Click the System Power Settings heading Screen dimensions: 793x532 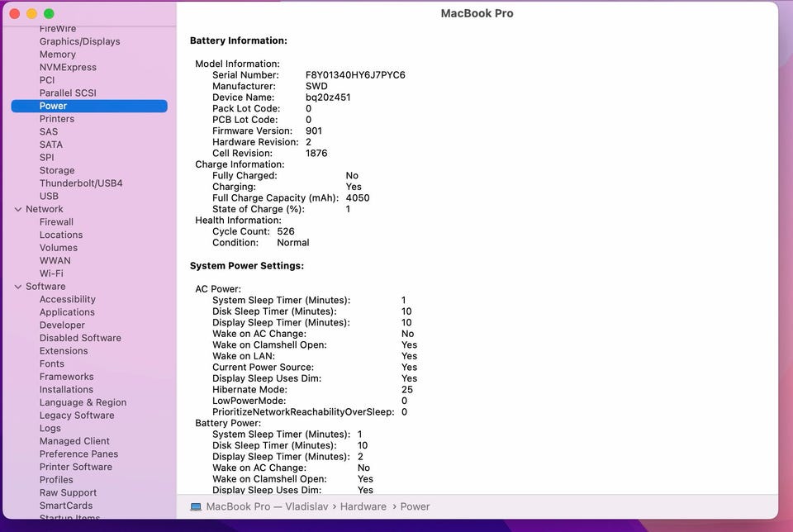point(247,265)
